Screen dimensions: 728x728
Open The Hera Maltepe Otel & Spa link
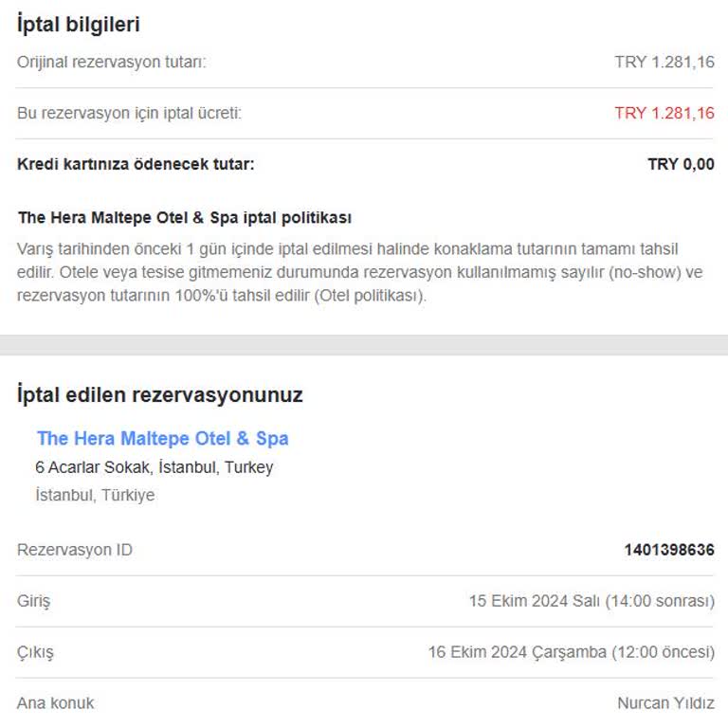pos(162,439)
